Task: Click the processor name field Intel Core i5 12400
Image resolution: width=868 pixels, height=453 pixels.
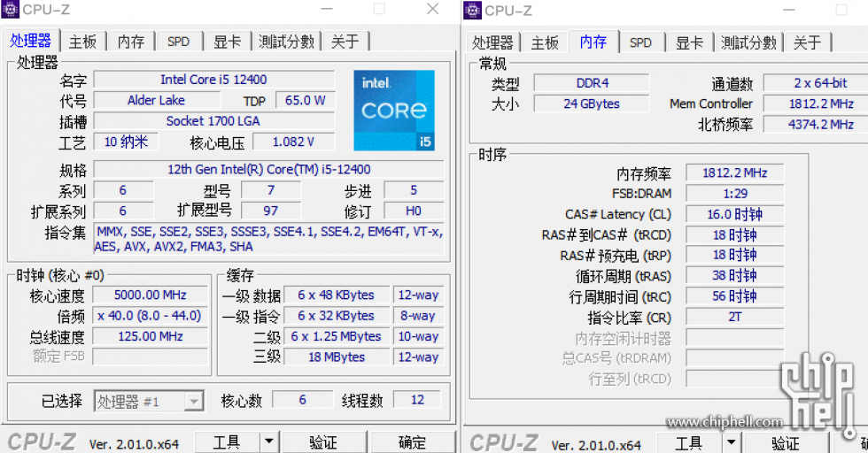Action: [x=213, y=80]
